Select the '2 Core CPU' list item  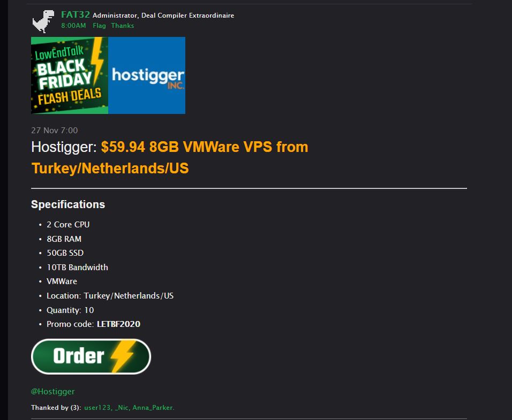coord(68,225)
